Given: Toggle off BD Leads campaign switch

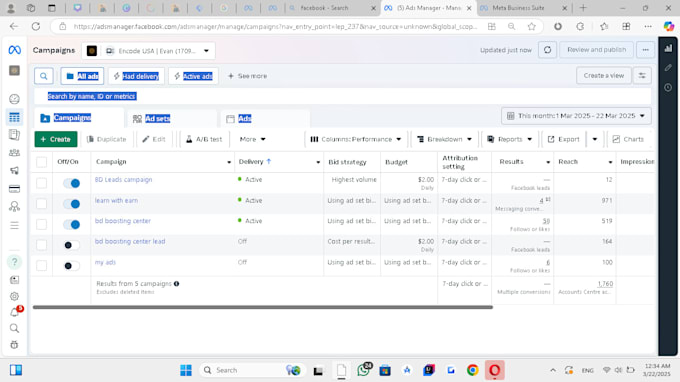Looking at the screenshot, I should point(72,183).
